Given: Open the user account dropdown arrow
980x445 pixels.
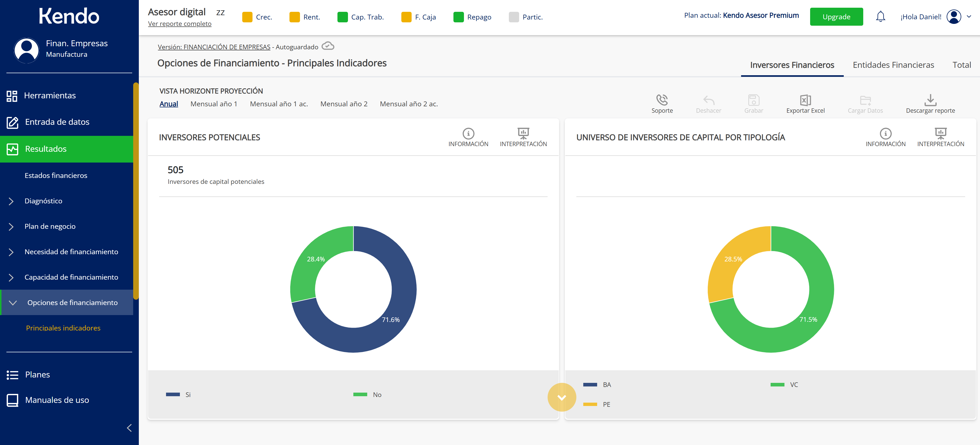Looking at the screenshot, I should click(969, 17).
